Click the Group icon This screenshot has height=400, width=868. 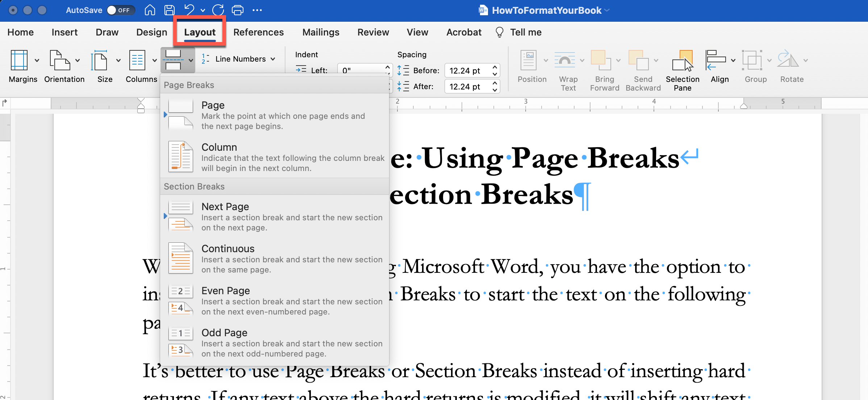[x=752, y=60]
